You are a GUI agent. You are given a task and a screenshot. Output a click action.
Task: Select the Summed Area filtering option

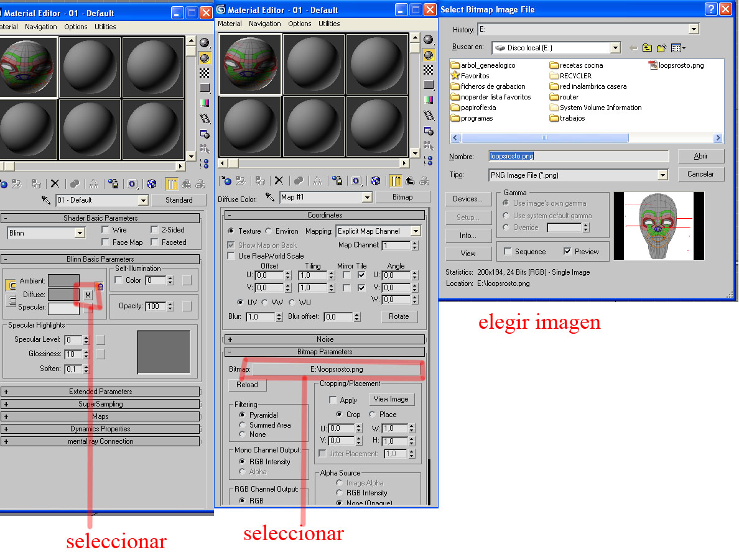tap(242, 425)
